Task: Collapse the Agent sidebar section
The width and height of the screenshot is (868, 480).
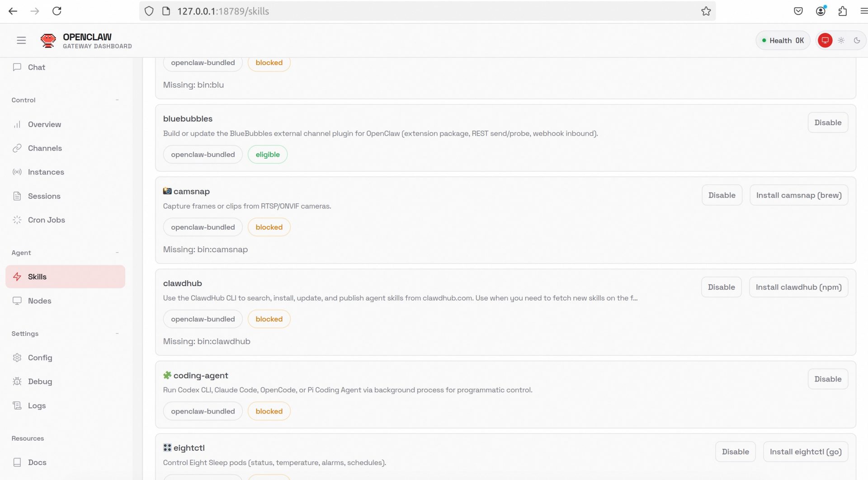Action: (x=117, y=253)
